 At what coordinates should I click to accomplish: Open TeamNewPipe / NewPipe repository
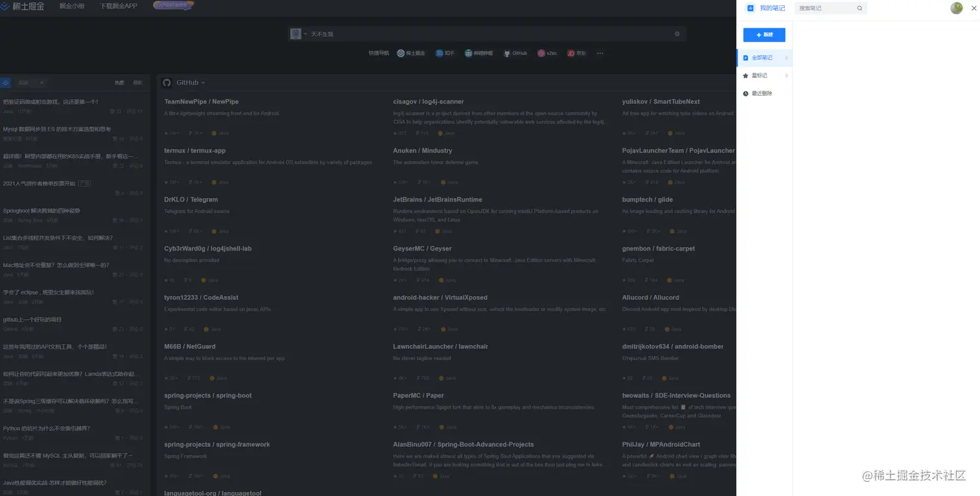202,102
